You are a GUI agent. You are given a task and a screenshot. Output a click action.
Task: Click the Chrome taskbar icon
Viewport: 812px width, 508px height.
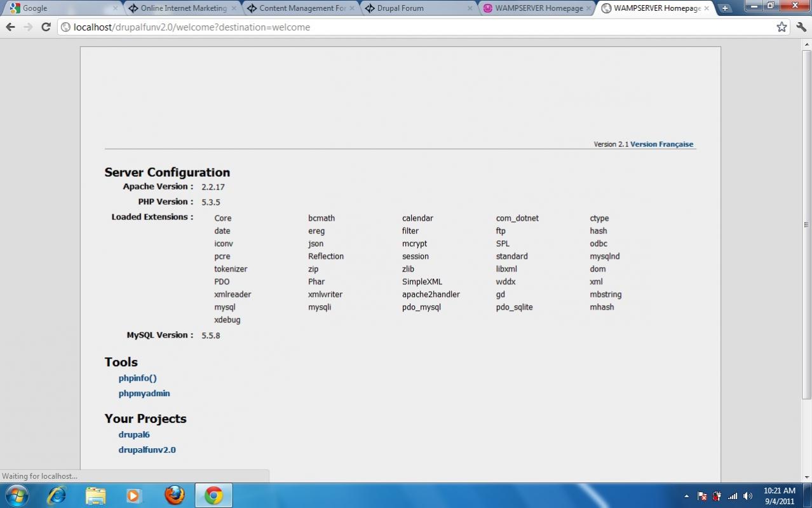point(213,495)
